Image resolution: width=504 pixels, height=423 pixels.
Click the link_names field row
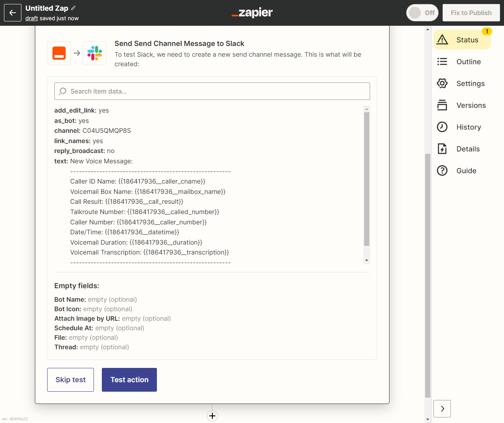78,141
